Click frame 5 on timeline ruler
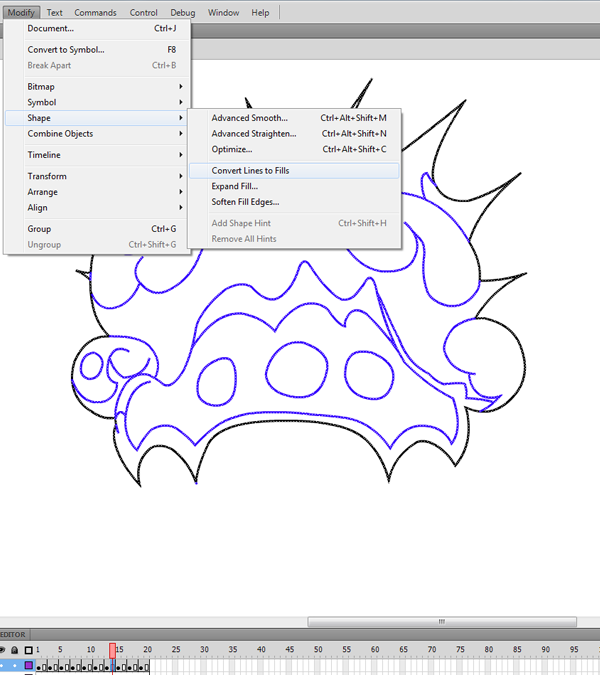600x675 pixels. 60,649
